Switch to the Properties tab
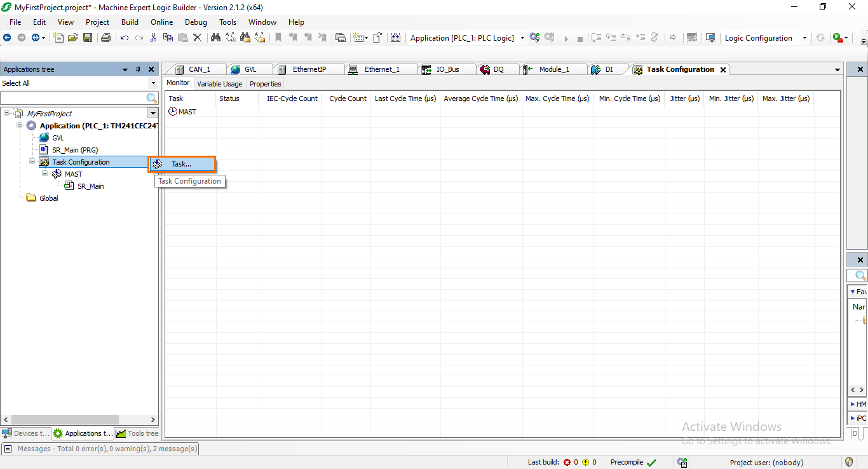Image resolution: width=868 pixels, height=469 pixels. (265, 84)
